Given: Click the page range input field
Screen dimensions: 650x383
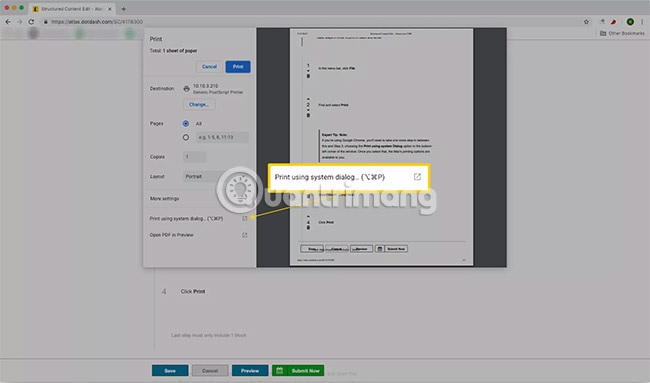Looking at the screenshot, I should pos(222,137).
